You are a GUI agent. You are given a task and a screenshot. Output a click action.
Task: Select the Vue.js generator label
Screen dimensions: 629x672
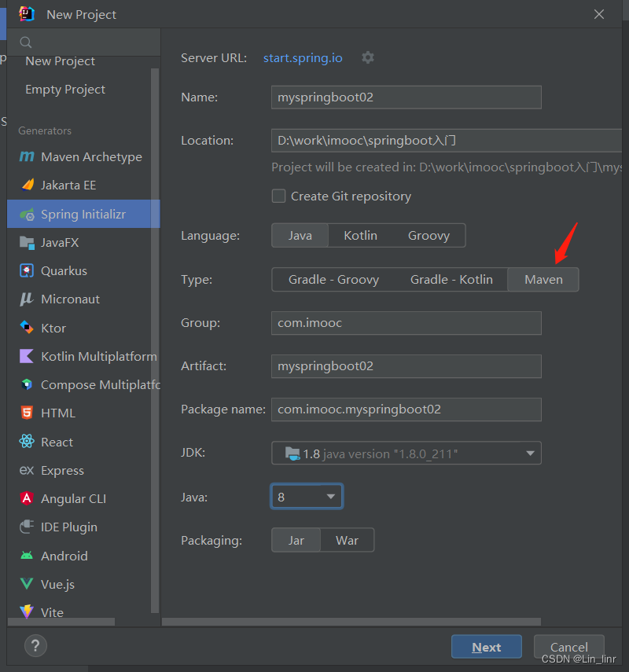click(x=57, y=584)
